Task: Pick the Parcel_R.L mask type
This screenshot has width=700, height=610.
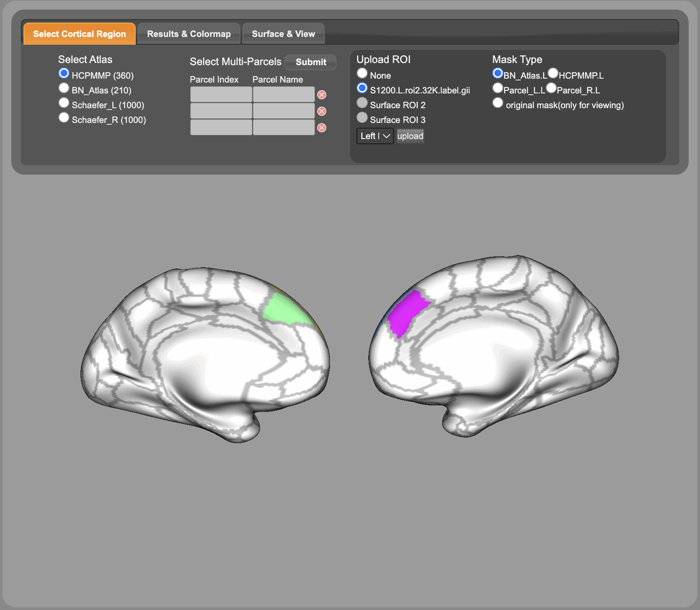Action: [x=551, y=88]
